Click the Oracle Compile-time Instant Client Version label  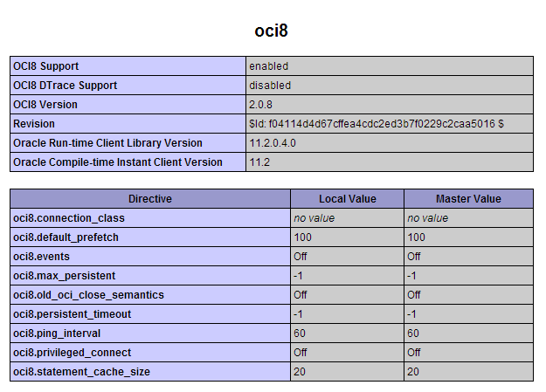tap(118, 162)
